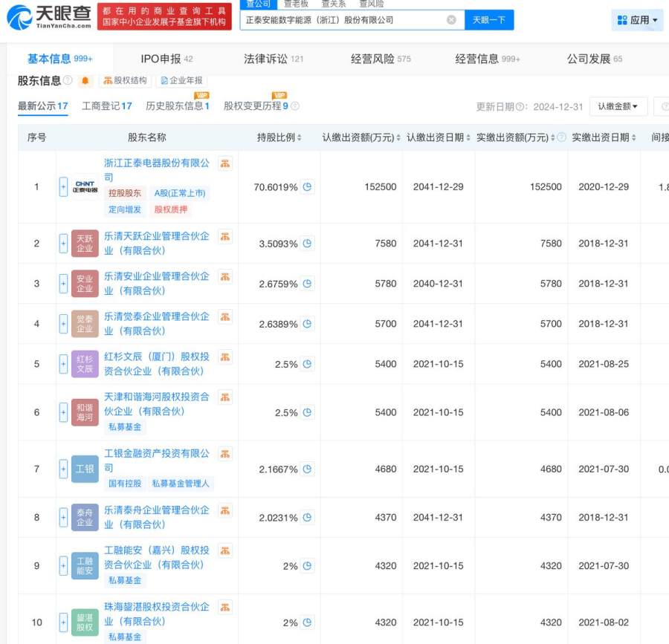Click equity structure icon for 工融能安

point(224,550)
